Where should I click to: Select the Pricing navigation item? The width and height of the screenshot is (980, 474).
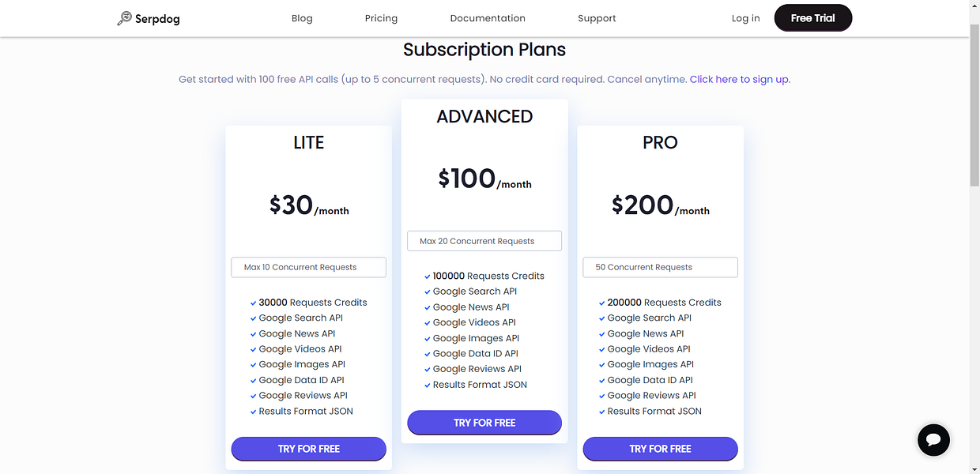[x=381, y=17]
